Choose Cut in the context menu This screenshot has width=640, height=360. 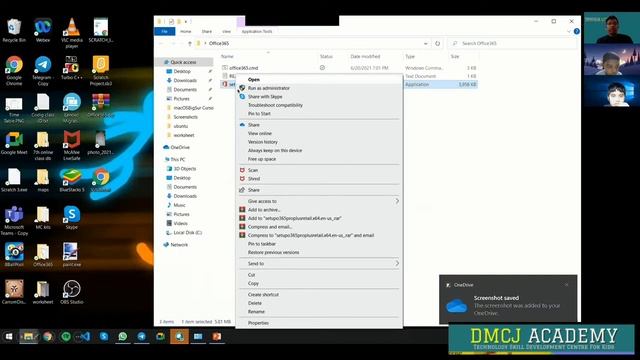[251, 275]
